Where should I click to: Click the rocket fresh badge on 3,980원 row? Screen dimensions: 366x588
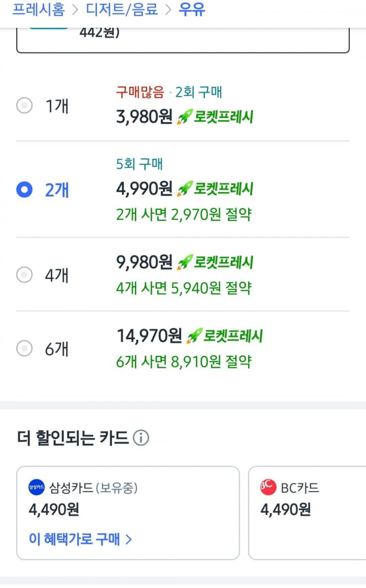[x=215, y=118]
